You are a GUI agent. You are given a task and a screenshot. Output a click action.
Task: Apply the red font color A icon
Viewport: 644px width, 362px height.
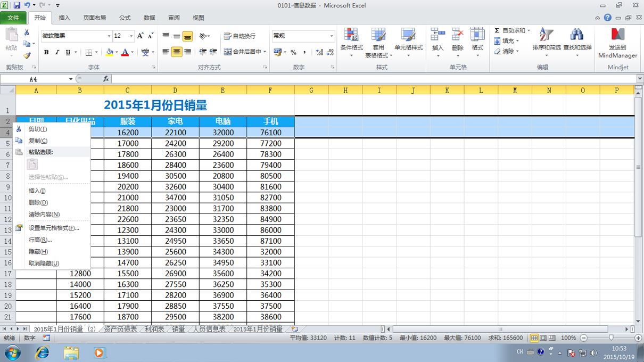(125, 52)
